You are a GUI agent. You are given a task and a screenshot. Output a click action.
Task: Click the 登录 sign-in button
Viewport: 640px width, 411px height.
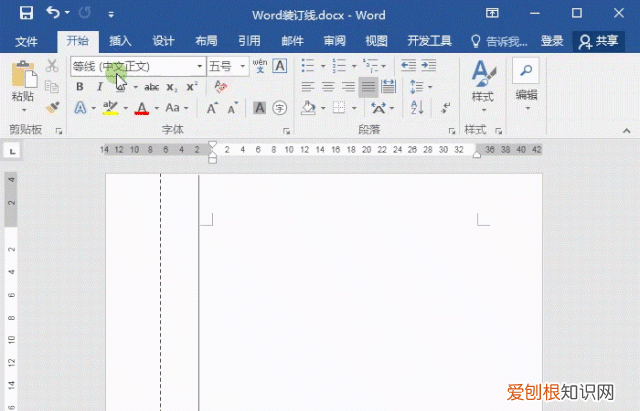(x=552, y=41)
